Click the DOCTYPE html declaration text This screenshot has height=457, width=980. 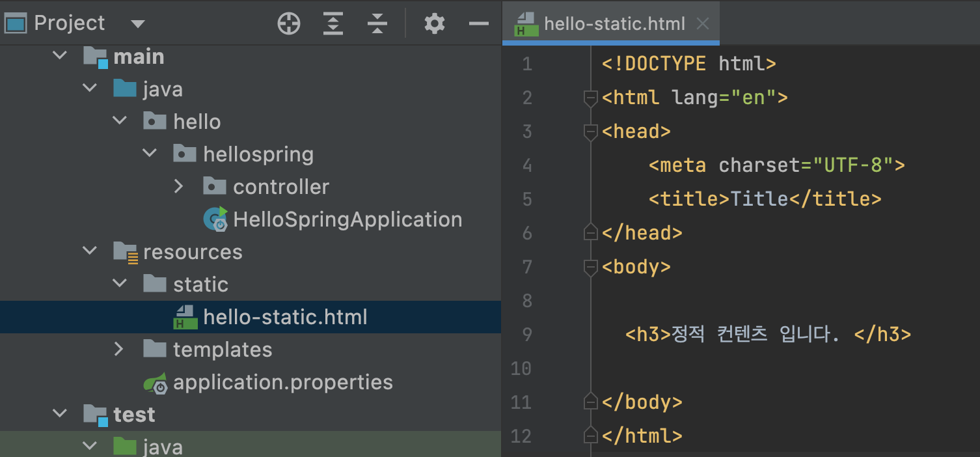(x=689, y=64)
